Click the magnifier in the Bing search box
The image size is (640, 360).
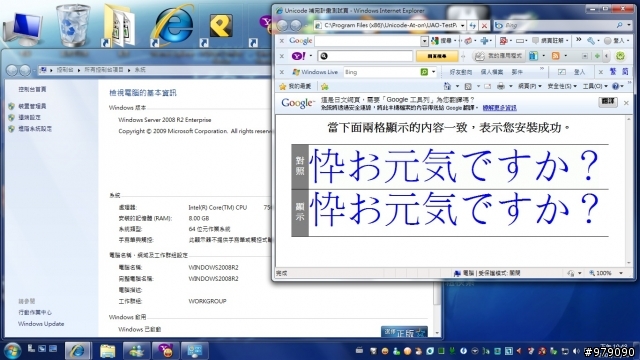pyautogui.click(x=619, y=25)
